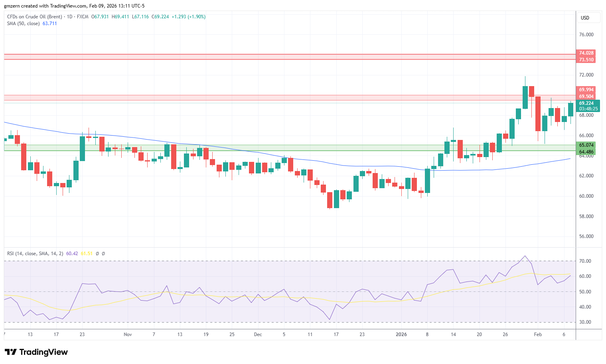Click the RSI 30.00 axis level
606x364 pixels.
[x=585, y=322]
